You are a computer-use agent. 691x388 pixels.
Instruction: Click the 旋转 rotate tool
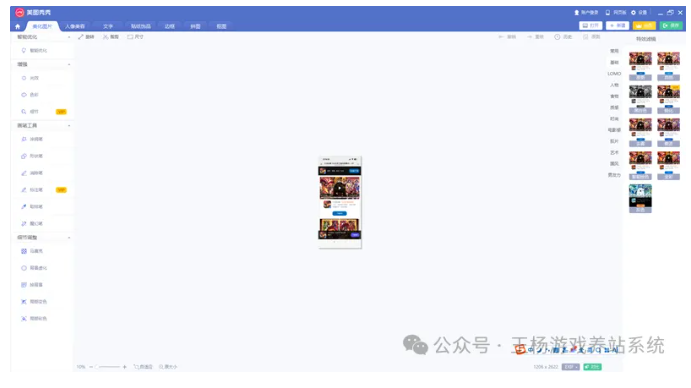(86, 37)
